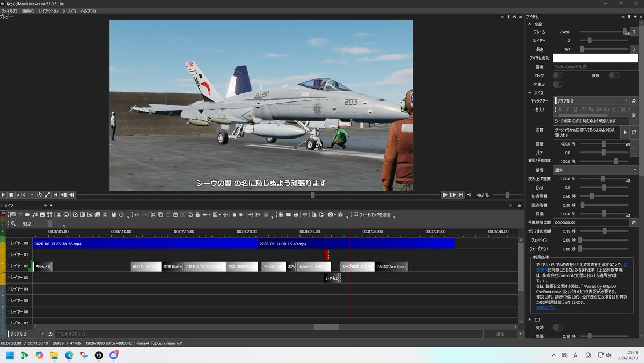
Task: Take a preview snapshot with the camera icon
Action: tap(330, 215)
